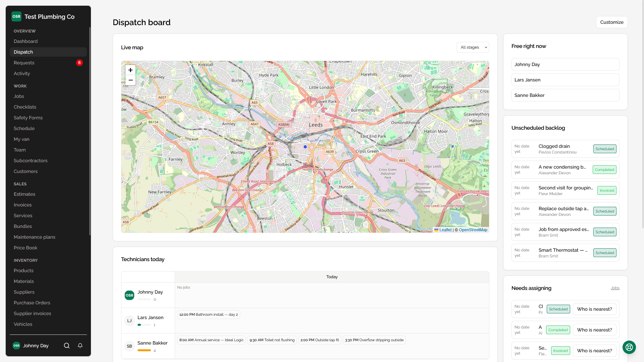The image size is (644, 362).
Task: Open the help lifebuoy widget
Action: coord(629,347)
